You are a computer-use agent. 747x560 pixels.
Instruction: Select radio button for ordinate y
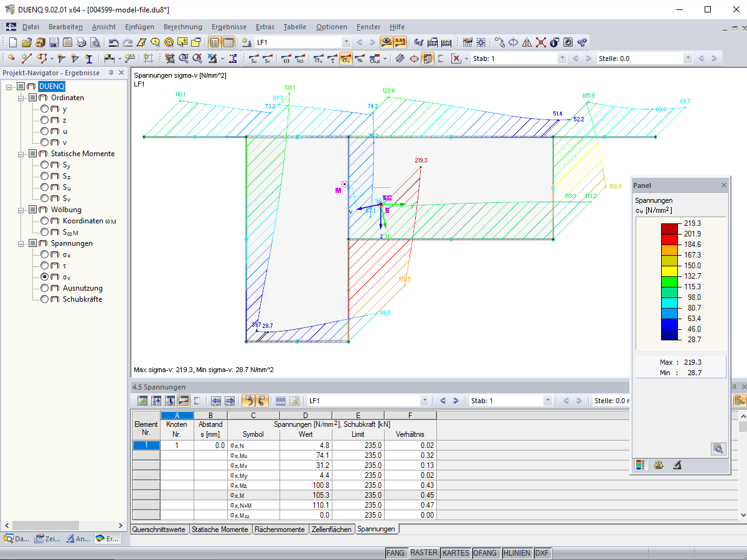coord(45,109)
